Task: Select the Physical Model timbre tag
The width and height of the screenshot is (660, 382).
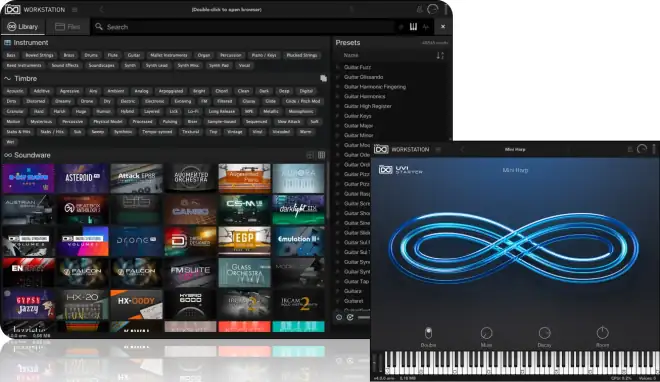Action: (108, 122)
